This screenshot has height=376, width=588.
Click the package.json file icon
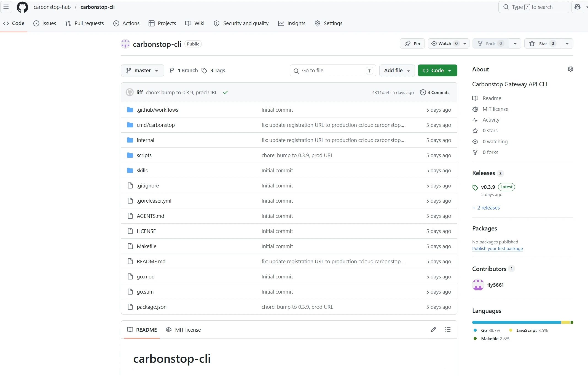(x=130, y=307)
